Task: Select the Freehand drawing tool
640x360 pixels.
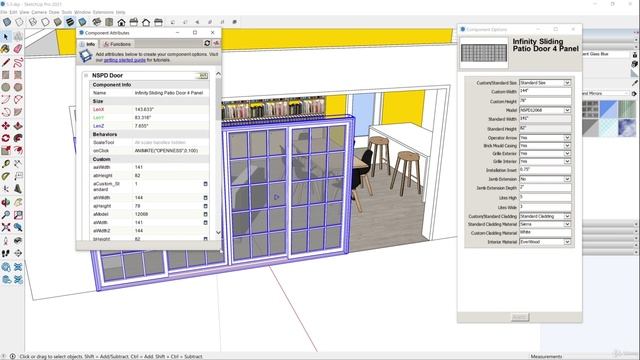Action: tap(18, 62)
